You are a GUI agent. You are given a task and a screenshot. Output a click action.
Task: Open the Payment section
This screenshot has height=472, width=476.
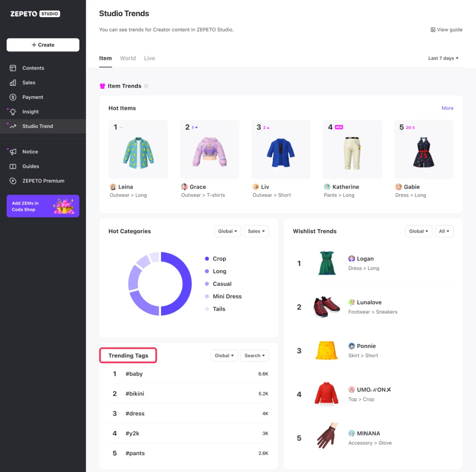tap(32, 97)
